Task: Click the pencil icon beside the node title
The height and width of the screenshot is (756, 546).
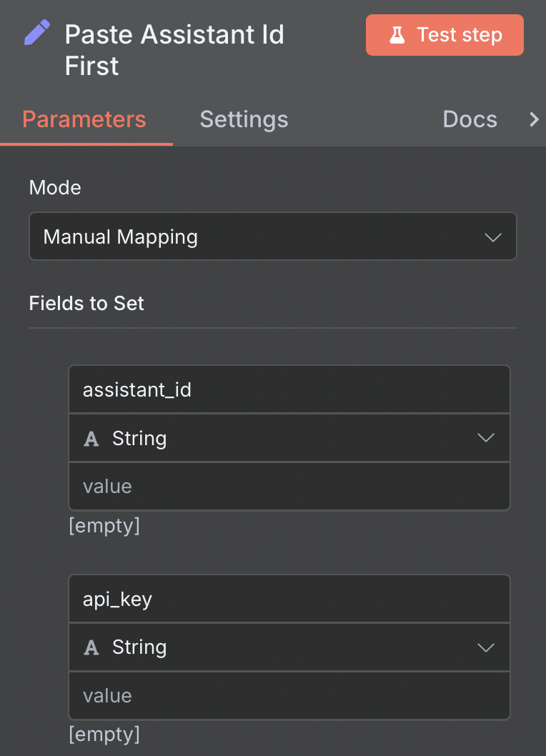Action: [x=36, y=31]
